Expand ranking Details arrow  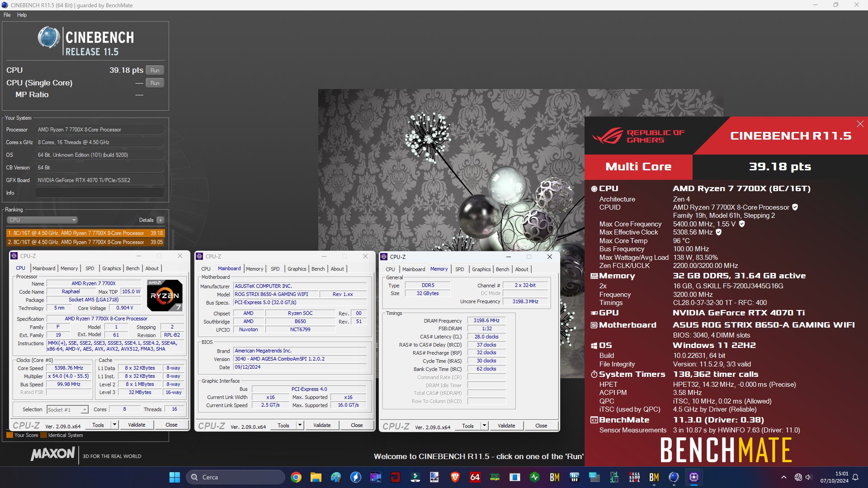[x=160, y=220]
